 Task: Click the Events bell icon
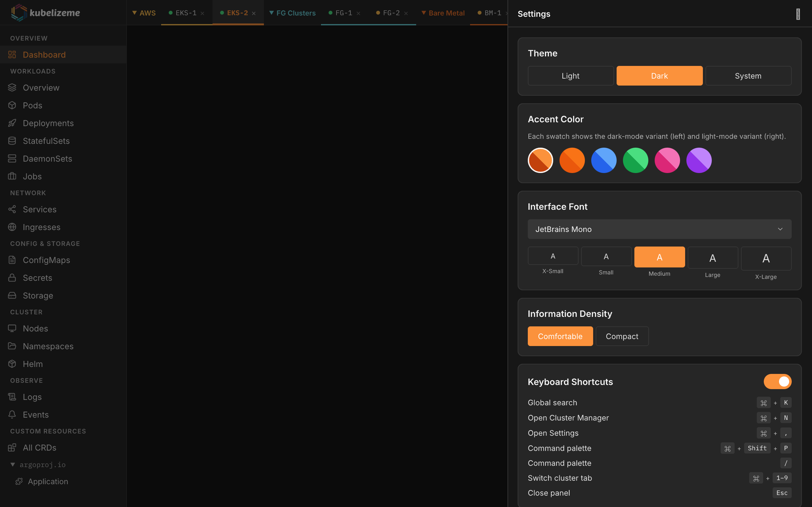pos(12,414)
